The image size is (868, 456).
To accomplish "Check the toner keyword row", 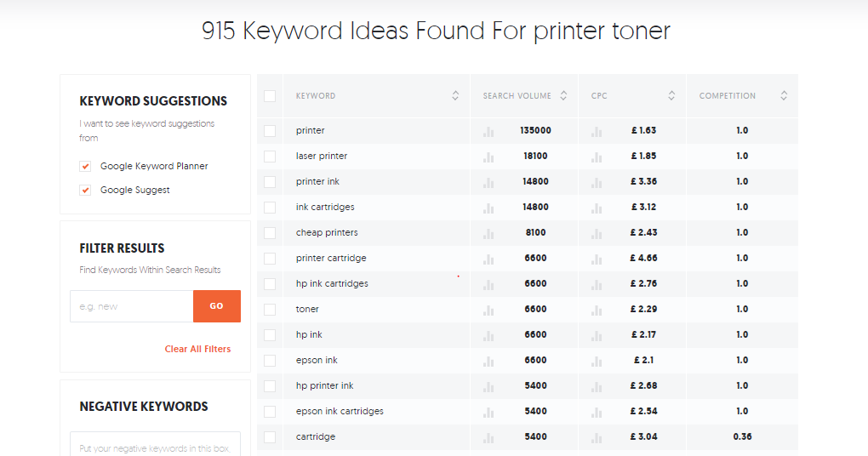I will (x=270, y=309).
